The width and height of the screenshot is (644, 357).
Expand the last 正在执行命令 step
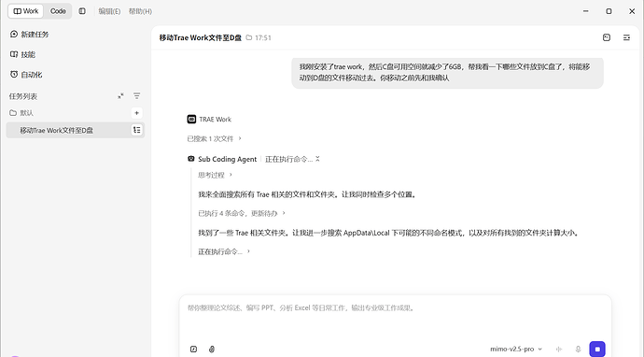click(224, 251)
